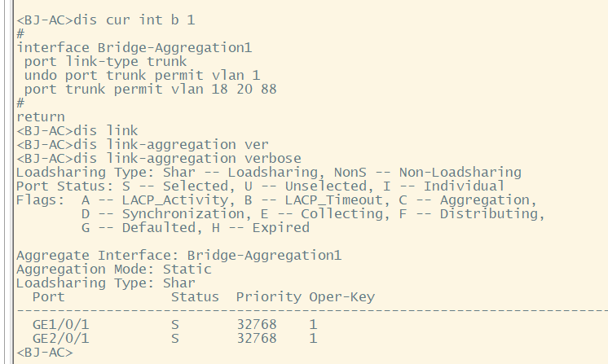Click the 'Port Status' legend line
Screen dimensions: 608x364
pos(260,186)
